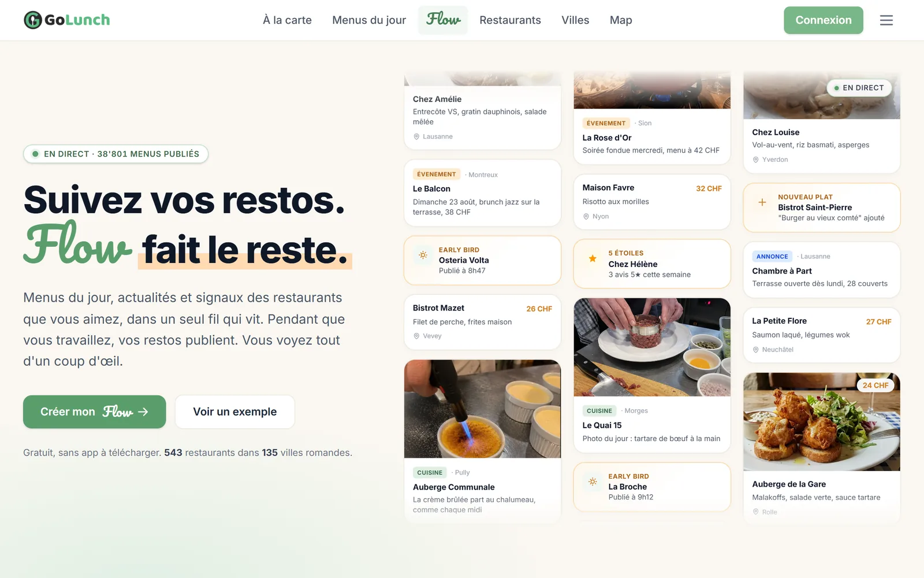Click 'Saumon laqué, légumes wok' text
The image size is (924, 578).
[x=801, y=335]
